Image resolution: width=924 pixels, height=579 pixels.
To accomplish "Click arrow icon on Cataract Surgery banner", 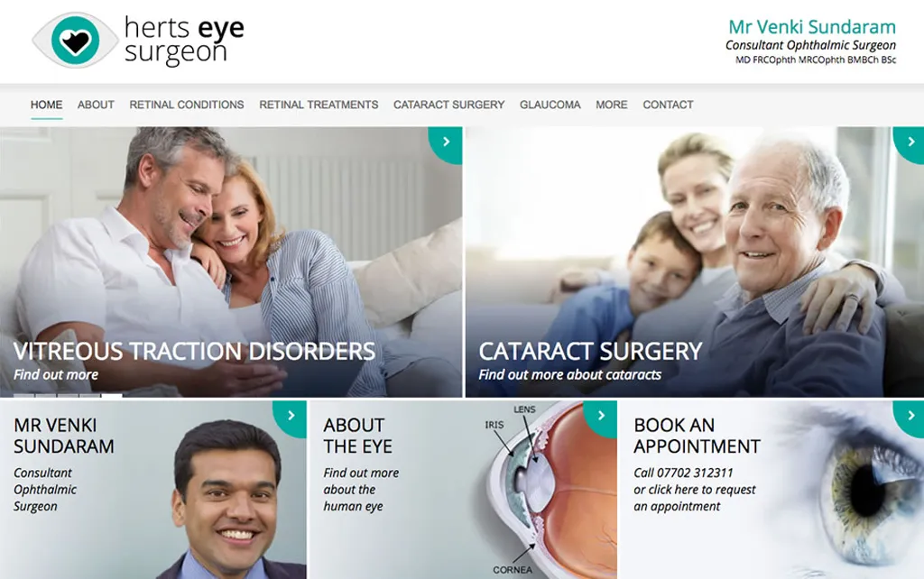I will tap(910, 142).
